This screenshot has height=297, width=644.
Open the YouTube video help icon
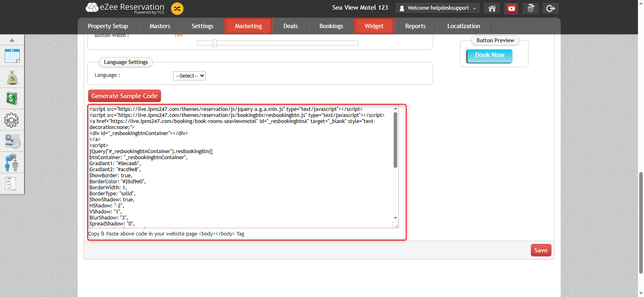point(511,8)
